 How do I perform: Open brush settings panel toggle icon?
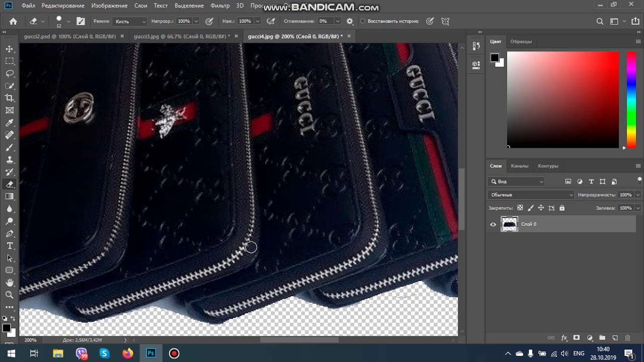tap(80, 21)
